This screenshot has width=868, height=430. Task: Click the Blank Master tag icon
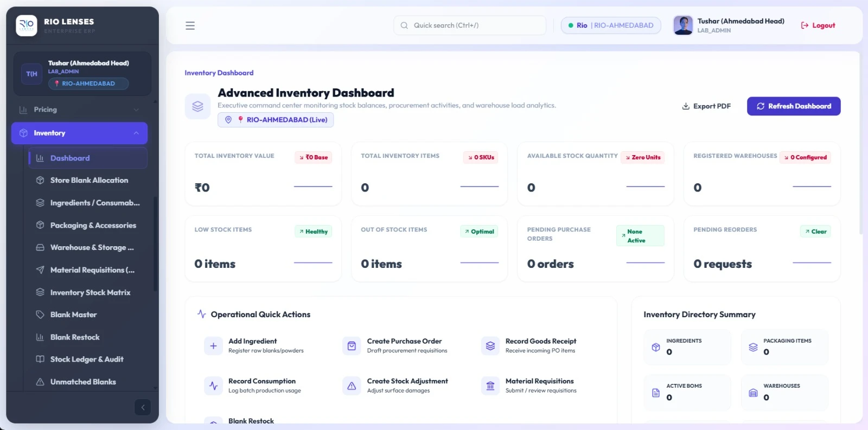click(x=40, y=315)
